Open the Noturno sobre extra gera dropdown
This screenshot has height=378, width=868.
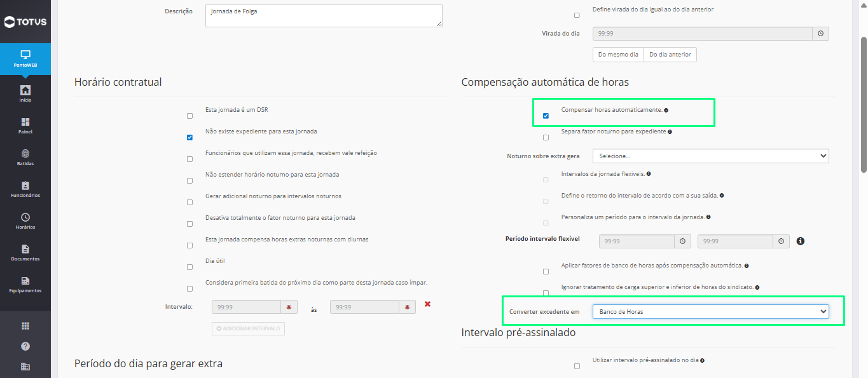click(x=710, y=156)
